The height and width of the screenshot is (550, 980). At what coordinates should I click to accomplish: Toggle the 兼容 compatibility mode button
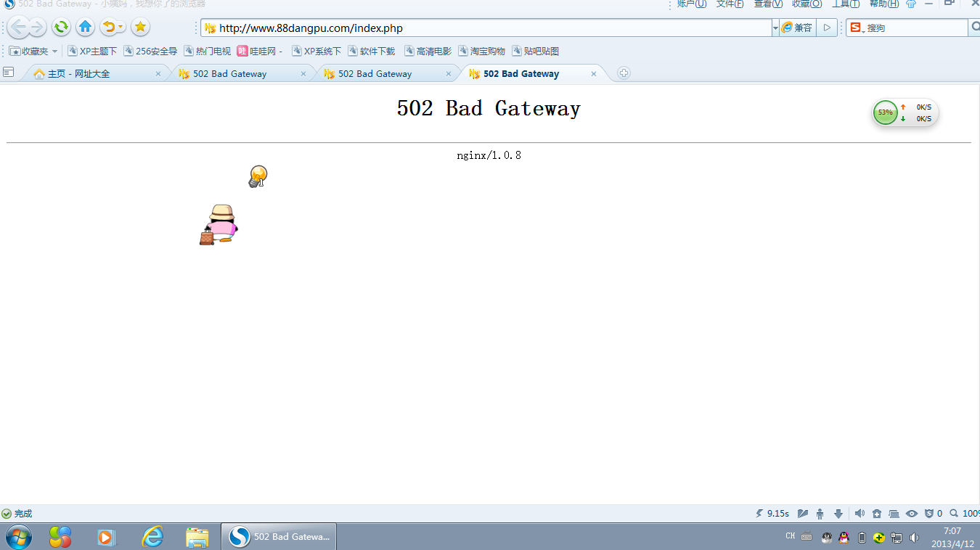point(797,28)
